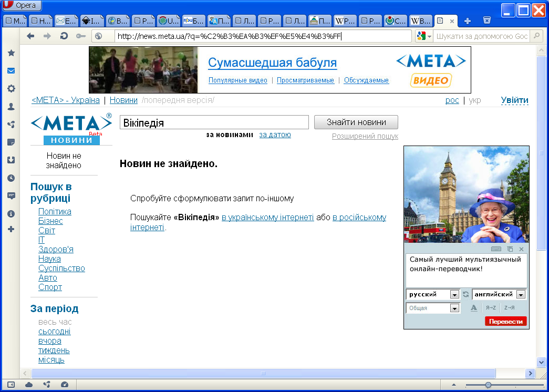Image resolution: width=549 pixels, height=392 pixels.
Task: Open the virtual keyboard icon in translator widget
Action: pyautogui.click(x=496, y=249)
